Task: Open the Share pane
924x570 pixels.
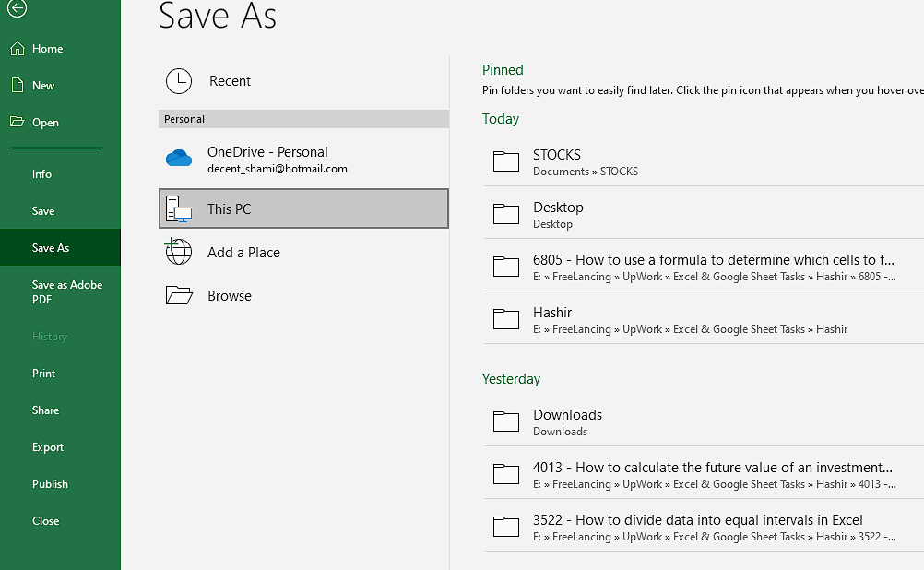Action: (44, 410)
